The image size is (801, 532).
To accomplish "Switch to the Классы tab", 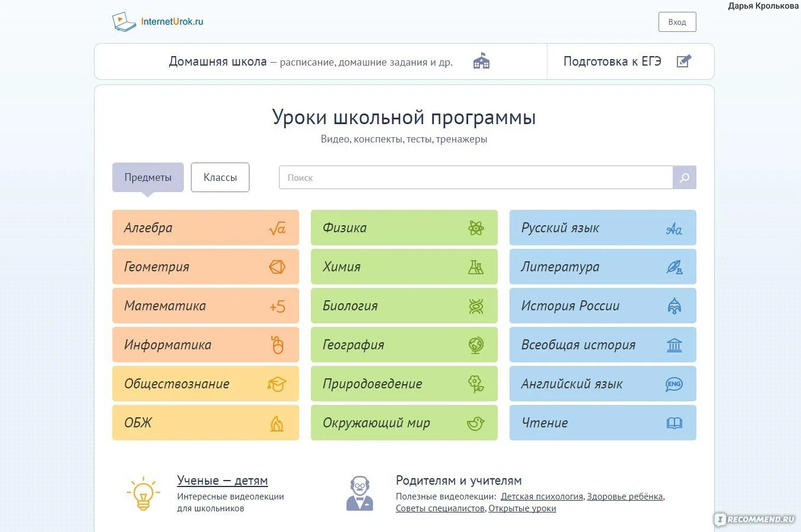I will (x=220, y=177).
